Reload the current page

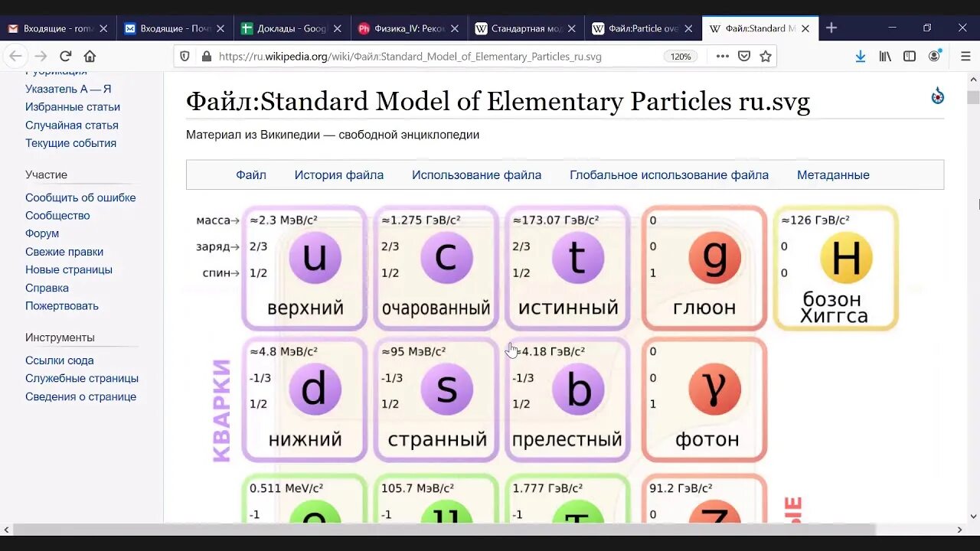[x=65, y=56]
